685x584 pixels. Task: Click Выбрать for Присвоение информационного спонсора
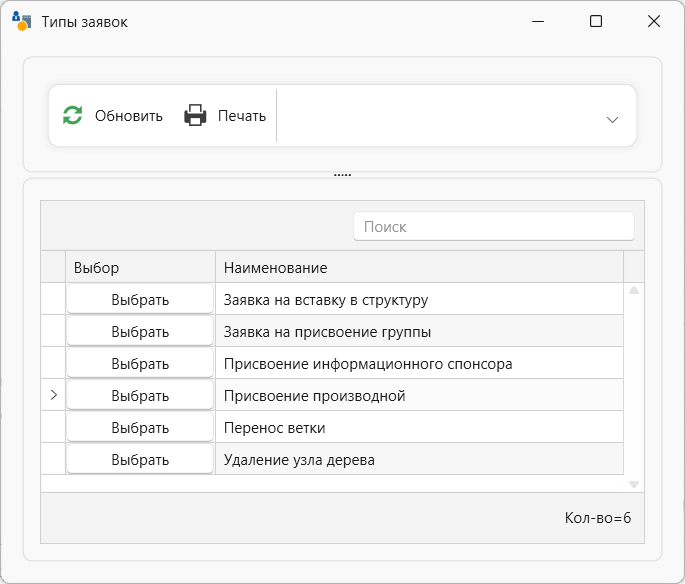click(140, 363)
